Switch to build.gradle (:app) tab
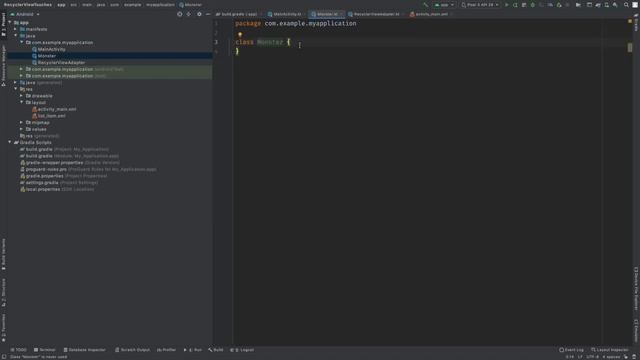Viewport: 640px width, 360px height. click(x=238, y=14)
